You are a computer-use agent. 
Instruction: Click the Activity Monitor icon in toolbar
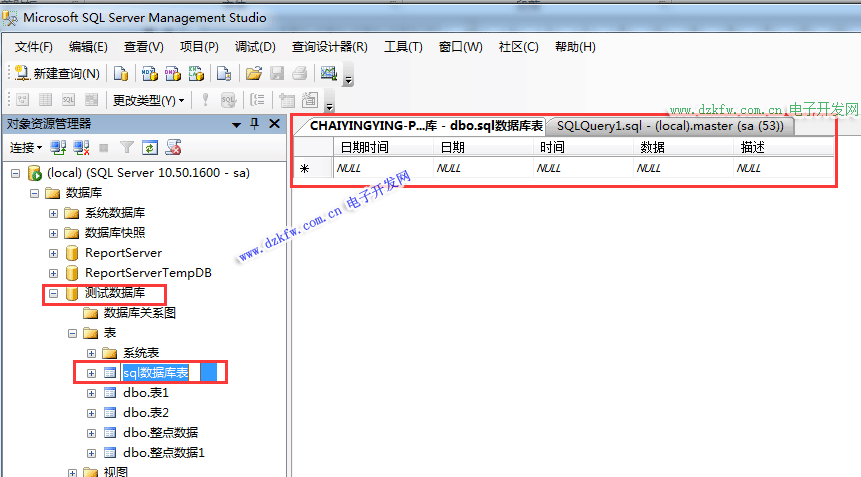(x=327, y=73)
